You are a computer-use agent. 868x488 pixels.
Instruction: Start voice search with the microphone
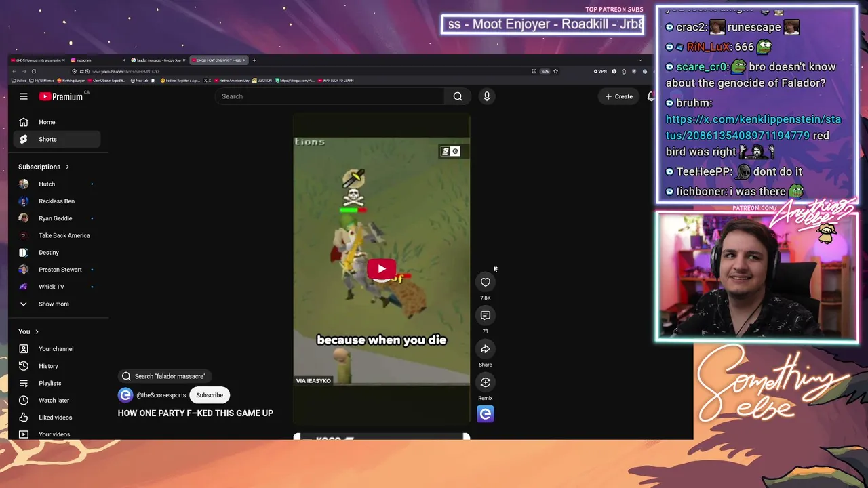tap(486, 96)
